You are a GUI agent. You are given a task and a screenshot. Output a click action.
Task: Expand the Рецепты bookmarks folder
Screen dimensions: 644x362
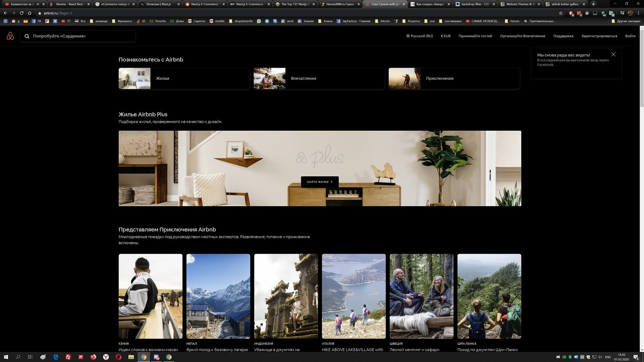(411, 21)
